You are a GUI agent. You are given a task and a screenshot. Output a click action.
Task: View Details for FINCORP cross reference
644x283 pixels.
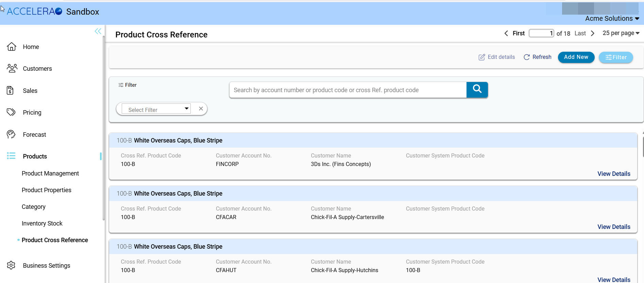coord(614,174)
